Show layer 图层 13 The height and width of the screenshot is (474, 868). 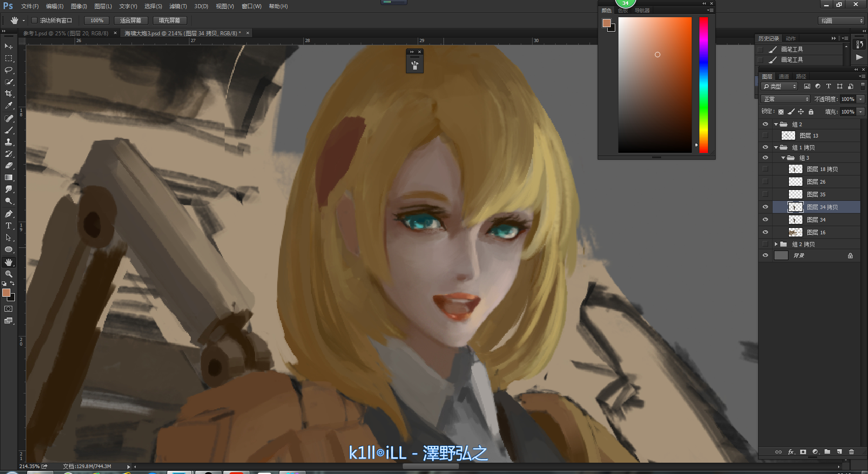pyautogui.click(x=765, y=135)
